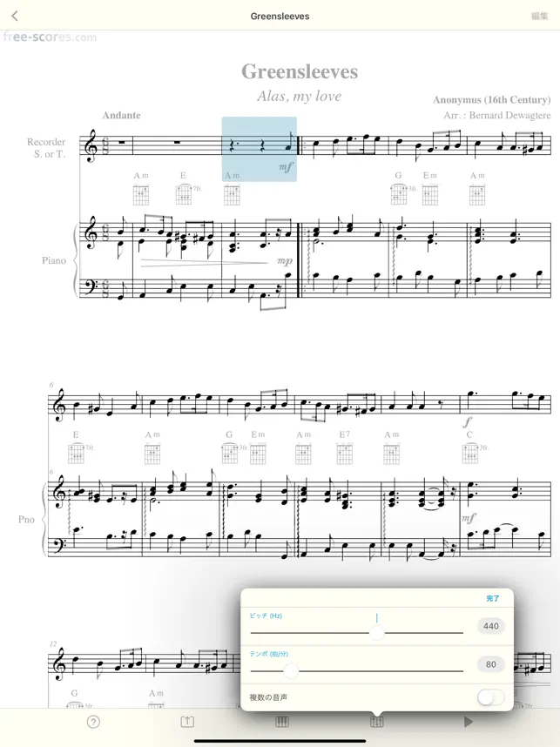Select the highlighted blue measure
This screenshot has width=560, height=747.
tap(260, 149)
